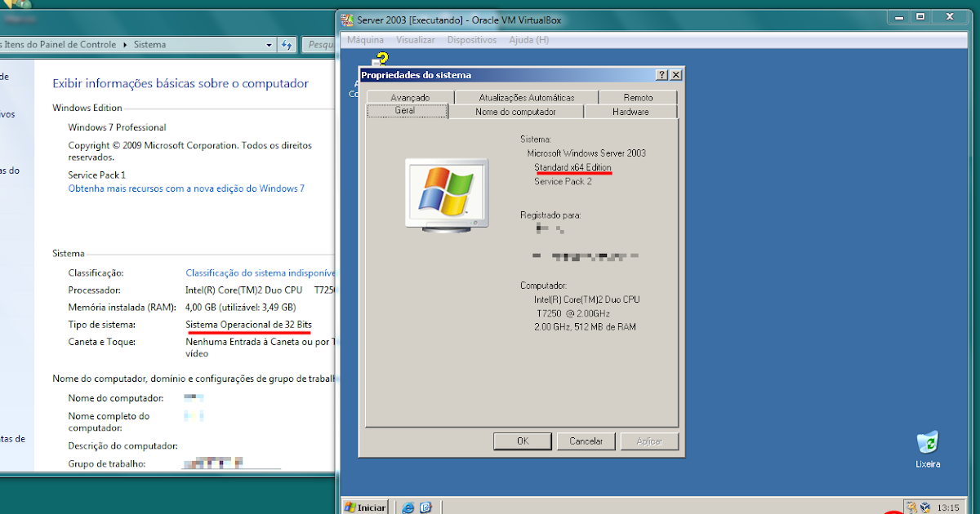Screen dimensions: 980x514
Task: Switch to the Hardware tab
Action: pos(630,112)
